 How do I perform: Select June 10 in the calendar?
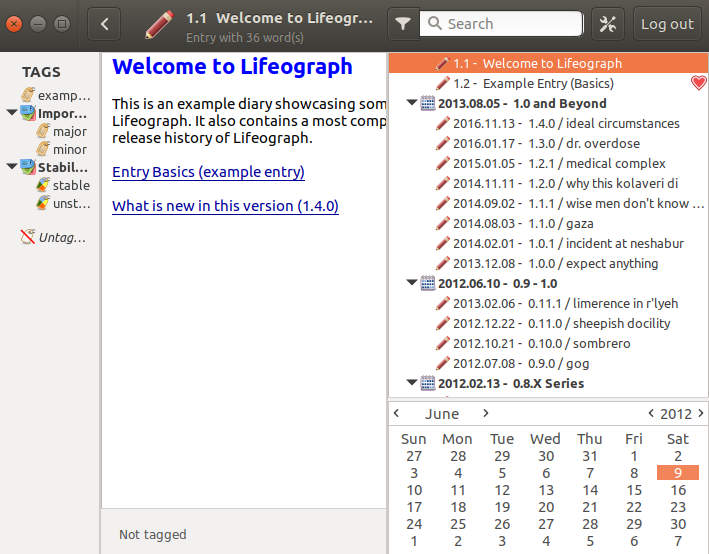pos(414,490)
